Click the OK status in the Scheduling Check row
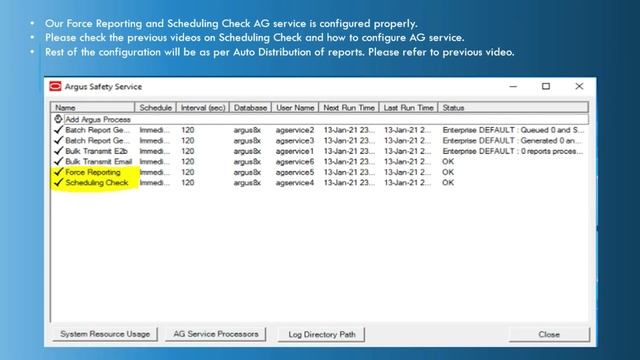Viewport: 640px width, 360px height. (448, 182)
